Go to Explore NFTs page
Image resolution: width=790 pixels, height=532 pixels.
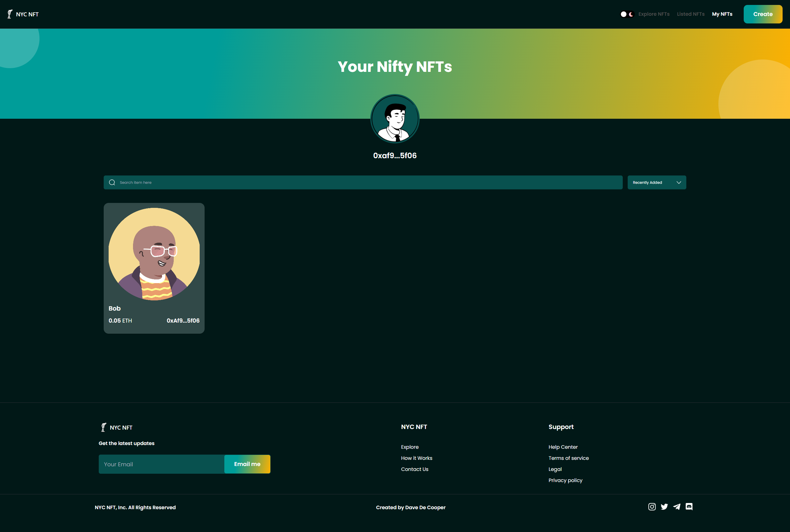coord(654,14)
